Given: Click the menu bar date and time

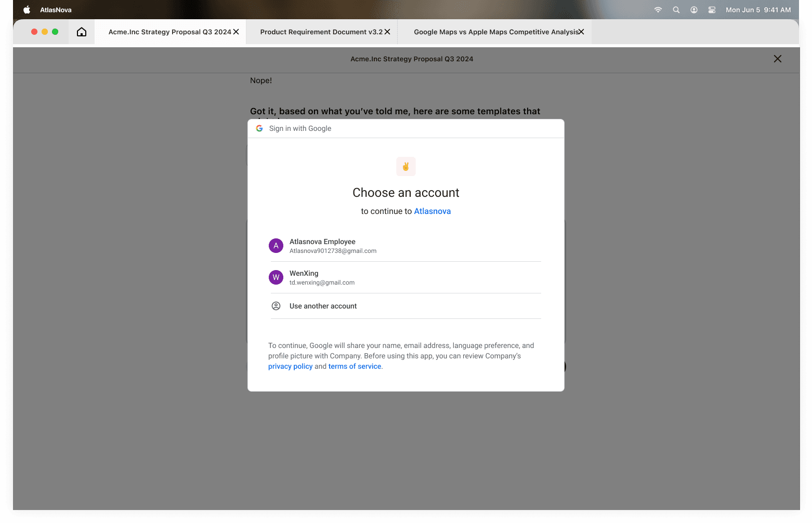Looking at the screenshot, I should pyautogui.click(x=758, y=10).
